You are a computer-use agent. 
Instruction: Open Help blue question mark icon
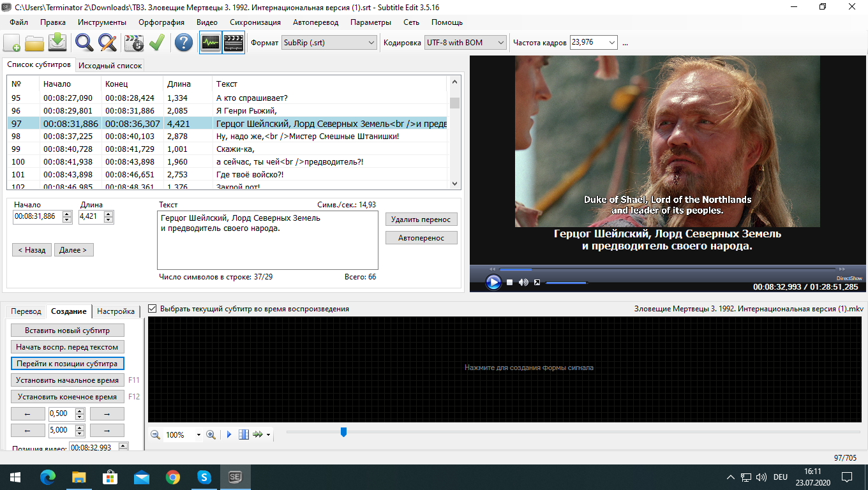(x=184, y=43)
